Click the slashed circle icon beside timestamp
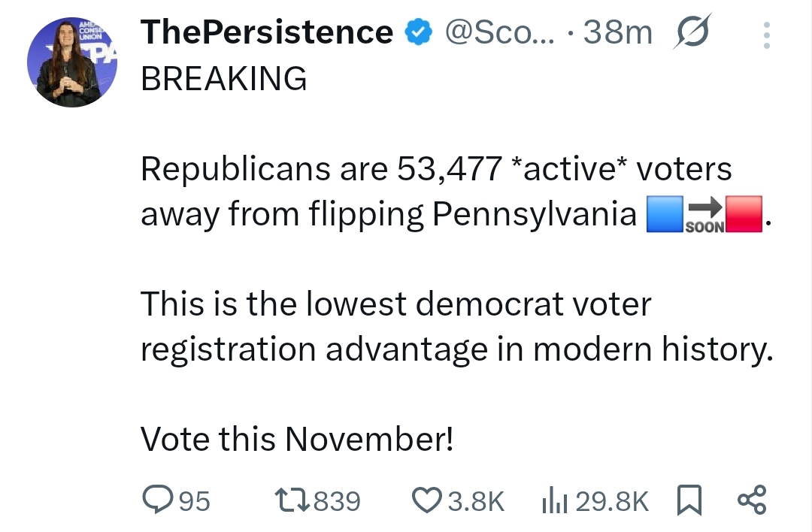812x532 pixels. (x=691, y=34)
